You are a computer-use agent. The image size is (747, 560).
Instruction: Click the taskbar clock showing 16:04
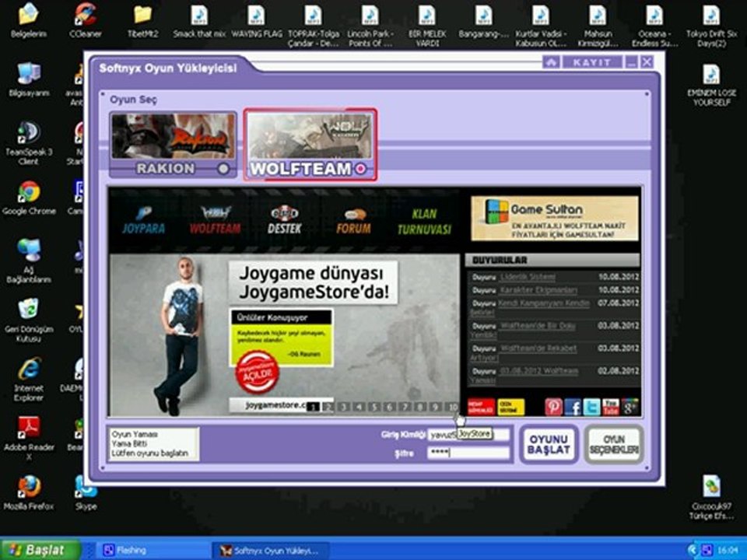click(x=728, y=551)
